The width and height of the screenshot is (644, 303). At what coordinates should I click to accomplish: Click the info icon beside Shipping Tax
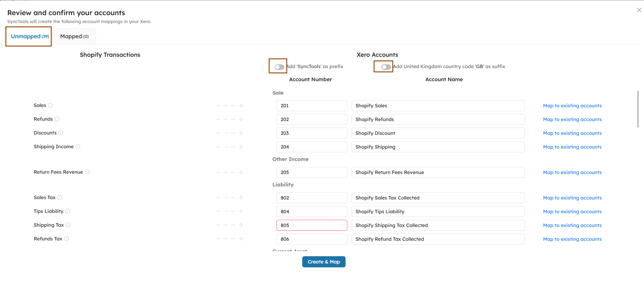pyautogui.click(x=68, y=225)
